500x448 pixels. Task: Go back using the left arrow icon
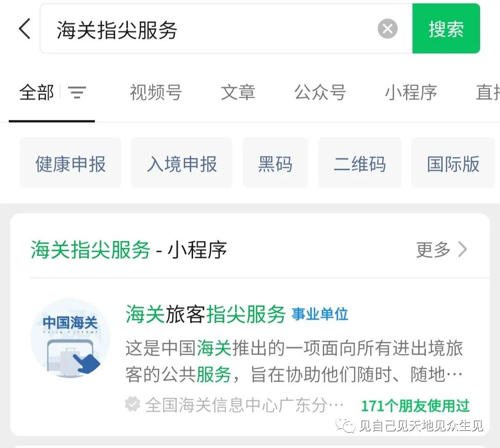(x=25, y=29)
